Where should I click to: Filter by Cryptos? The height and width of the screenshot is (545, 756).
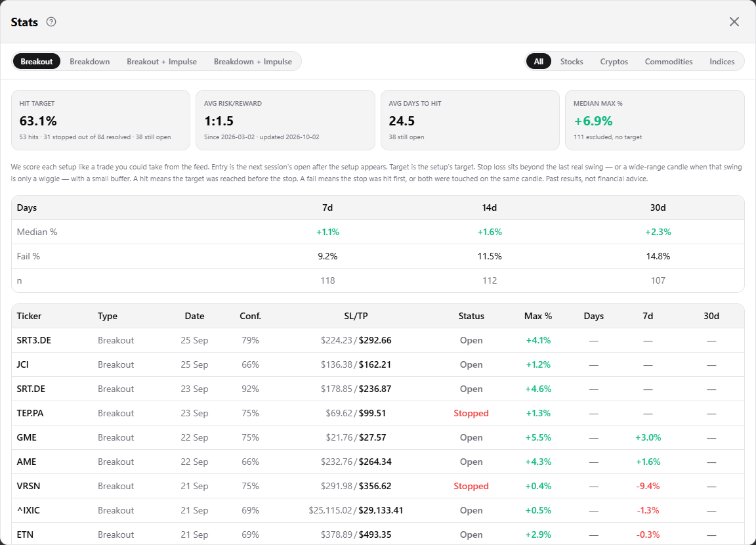tap(614, 61)
